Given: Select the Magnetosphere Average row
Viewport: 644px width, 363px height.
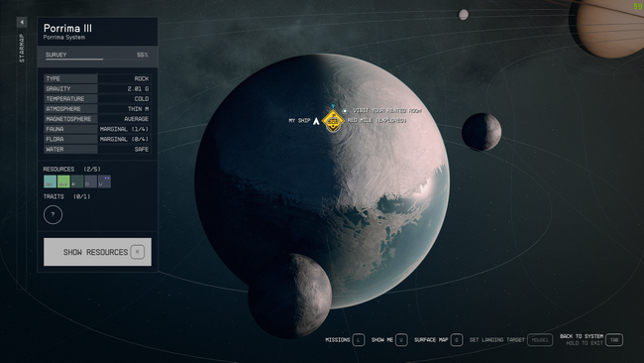Looking at the screenshot, I should [97, 119].
